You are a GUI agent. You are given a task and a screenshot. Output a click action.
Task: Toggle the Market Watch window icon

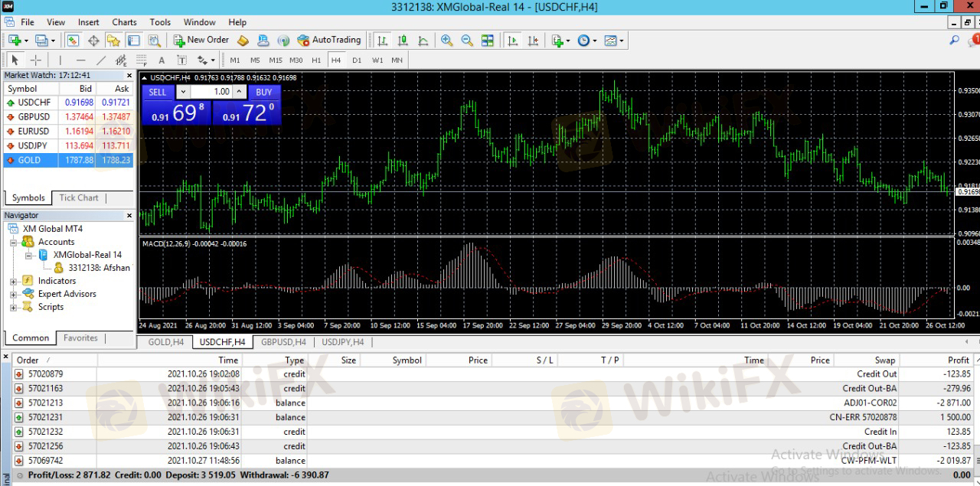tap(73, 40)
